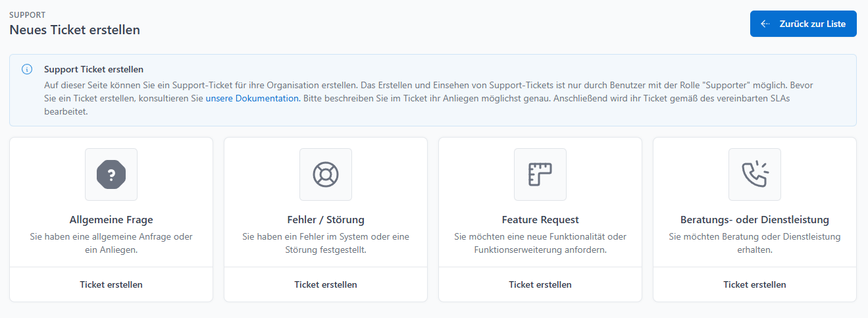The width and height of the screenshot is (868, 318).
Task: Click the lifebuoy icon for Fehler / Störung
Action: click(326, 174)
